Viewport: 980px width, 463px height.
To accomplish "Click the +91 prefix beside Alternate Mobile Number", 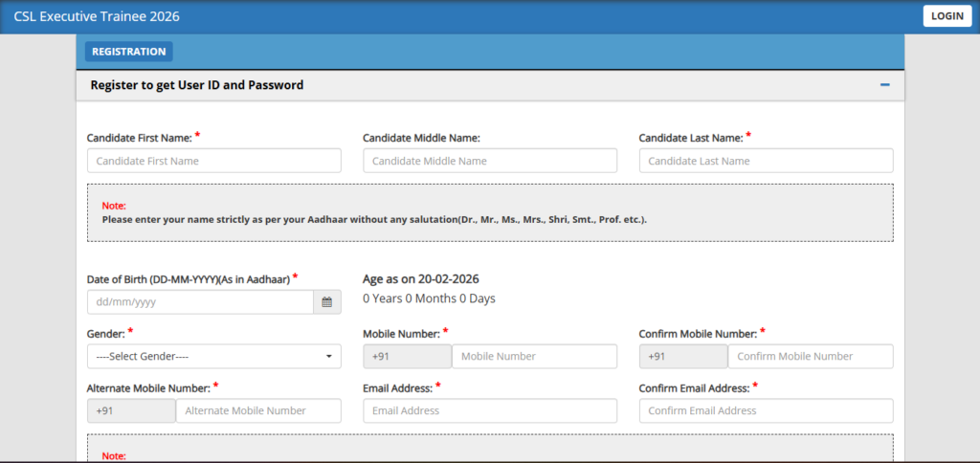I will point(131,410).
